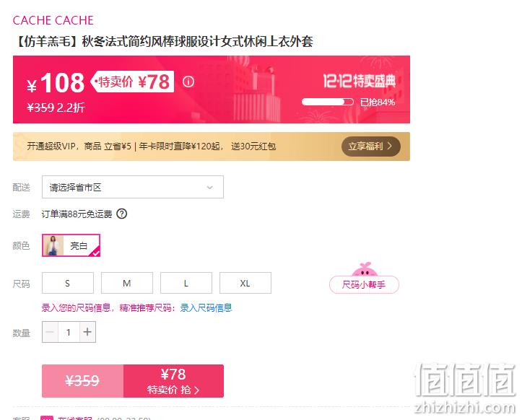This screenshot has height=420, width=522.
Task: Open the CACHE CACHE brand link
Action: pyautogui.click(x=53, y=20)
